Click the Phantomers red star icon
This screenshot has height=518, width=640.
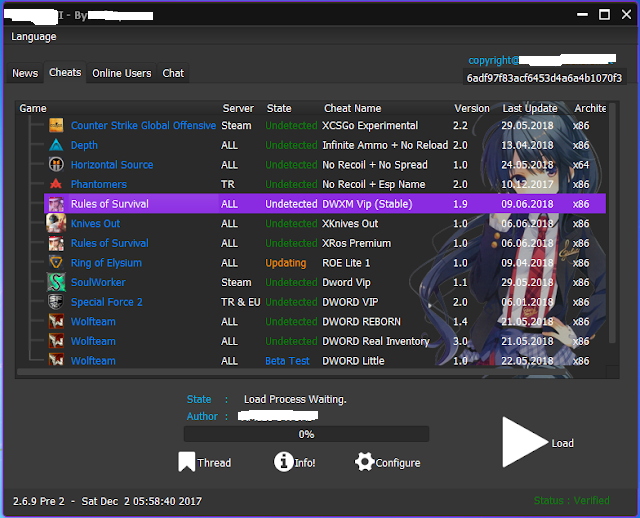pos(56,184)
